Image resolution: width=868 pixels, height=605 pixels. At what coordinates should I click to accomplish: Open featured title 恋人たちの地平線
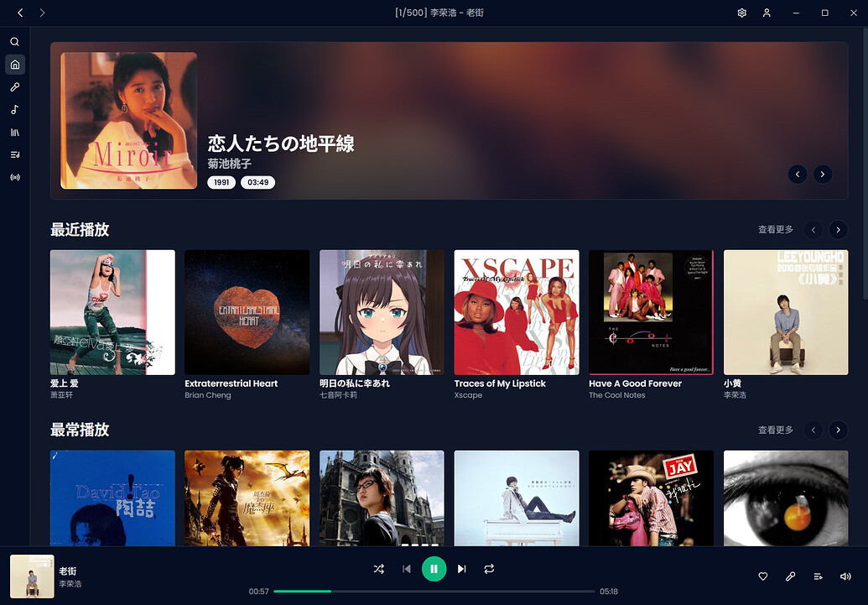(281, 143)
